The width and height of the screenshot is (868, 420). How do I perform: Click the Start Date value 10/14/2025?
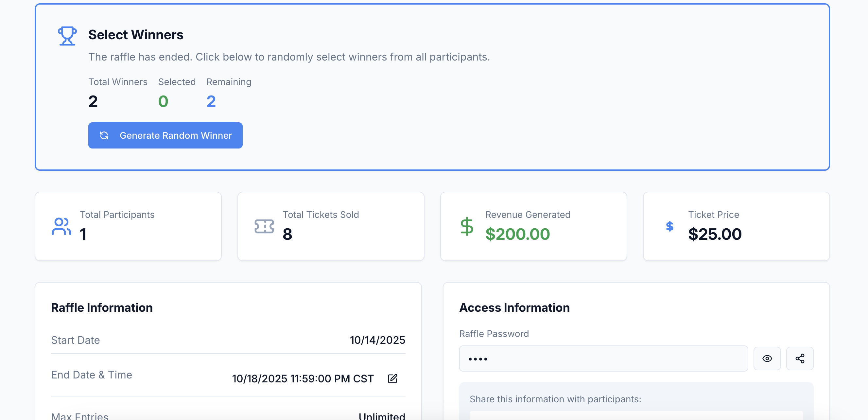click(377, 340)
